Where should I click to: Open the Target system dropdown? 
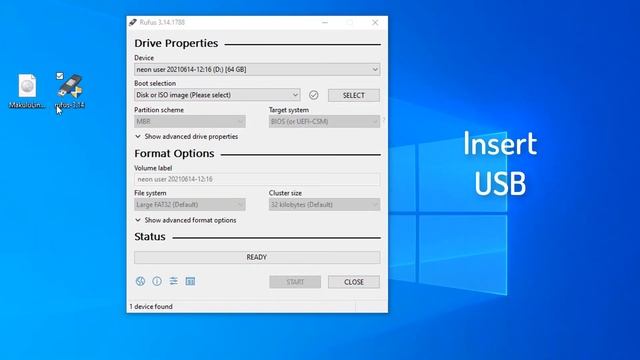(324, 122)
